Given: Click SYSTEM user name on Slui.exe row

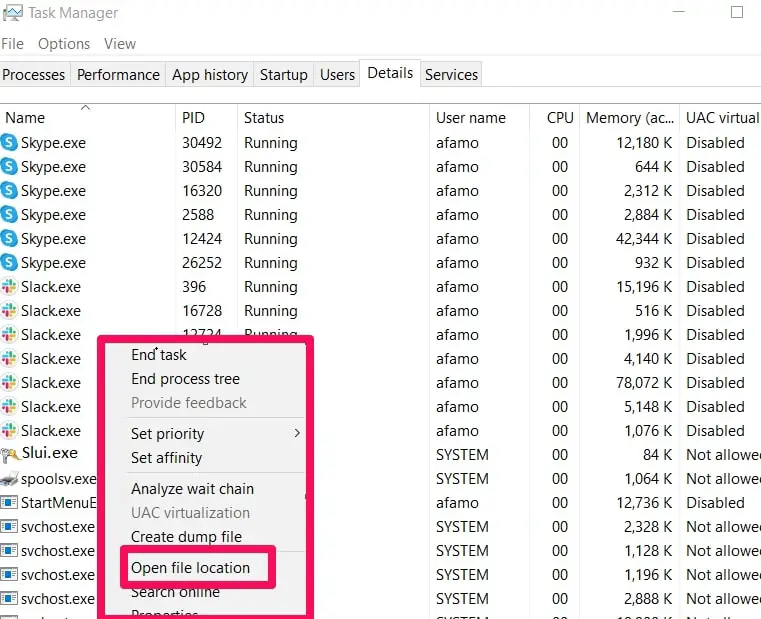Looking at the screenshot, I should pyautogui.click(x=462, y=455).
